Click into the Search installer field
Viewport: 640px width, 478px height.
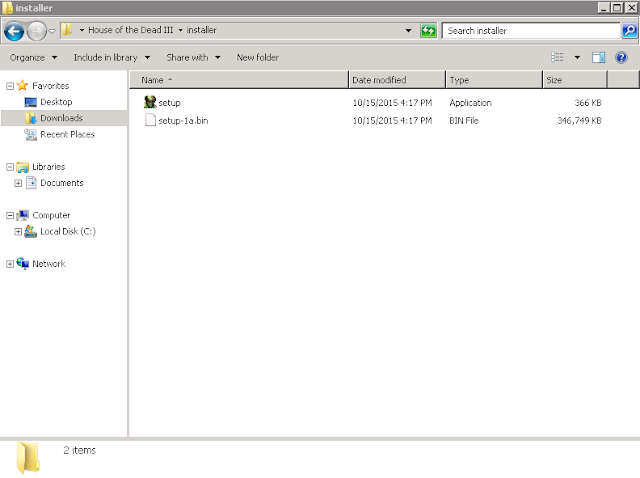(531, 31)
